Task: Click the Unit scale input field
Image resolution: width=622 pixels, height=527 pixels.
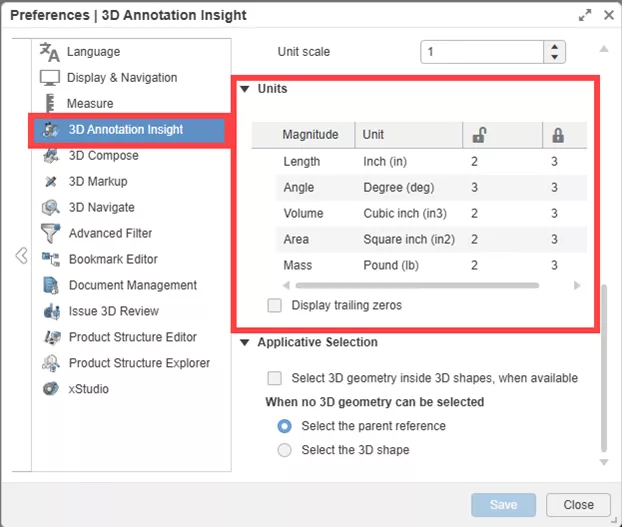Action: tap(482, 52)
